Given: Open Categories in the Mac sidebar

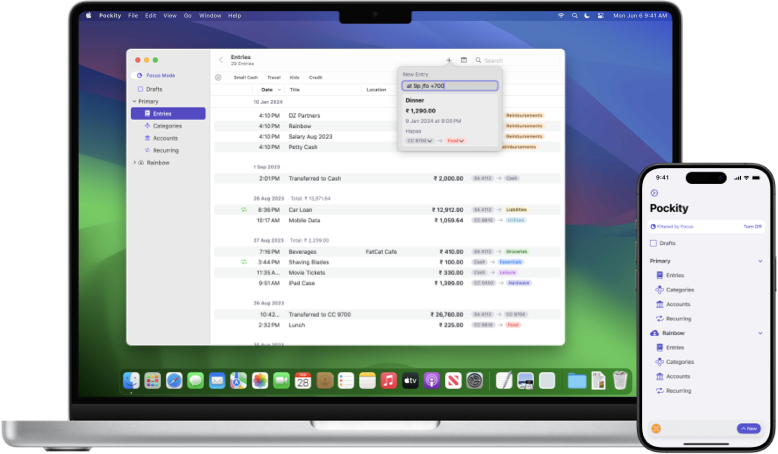Looking at the screenshot, I should point(169,126).
